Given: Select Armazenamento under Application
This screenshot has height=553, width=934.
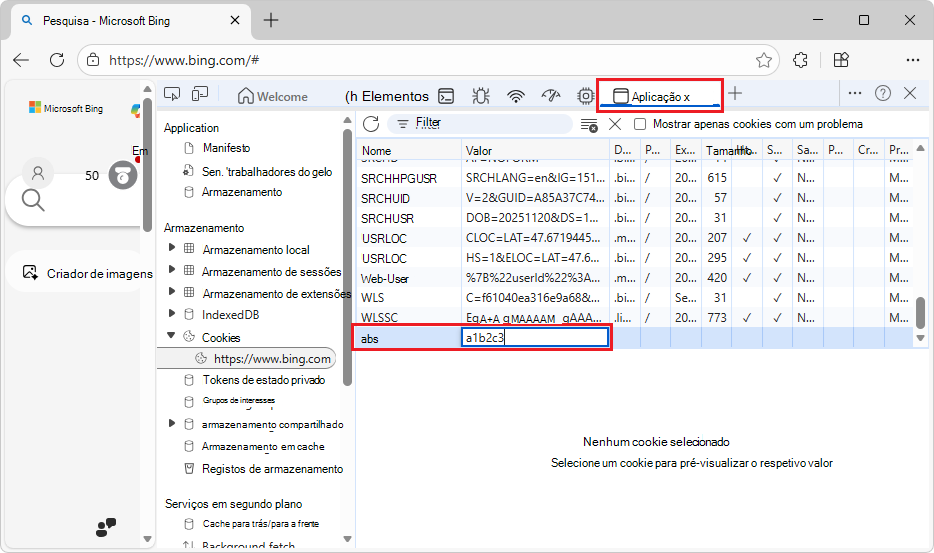Looking at the screenshot, I should tap(242, 192).
